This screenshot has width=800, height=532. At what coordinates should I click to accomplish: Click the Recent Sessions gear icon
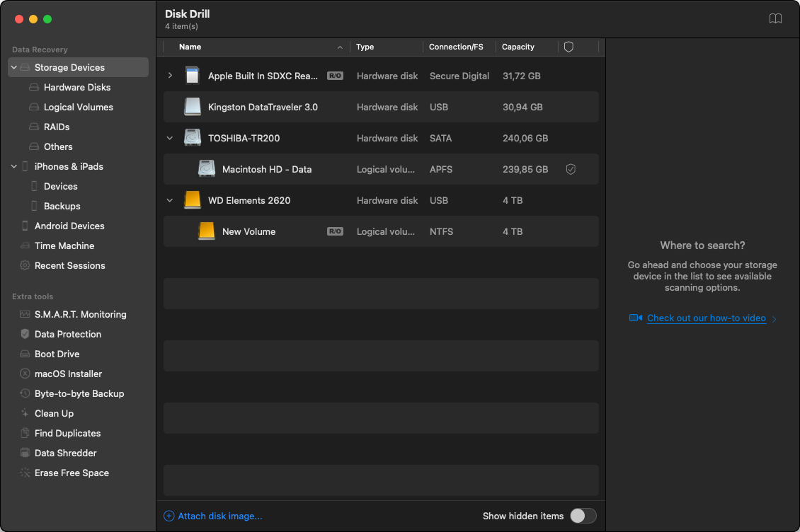pos(25,265)
